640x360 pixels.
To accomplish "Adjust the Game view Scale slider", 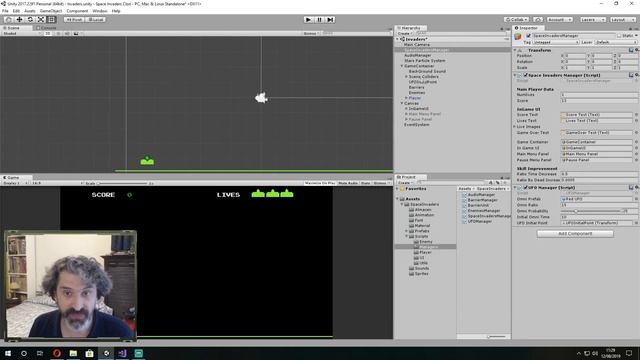I will pos(122,183).
